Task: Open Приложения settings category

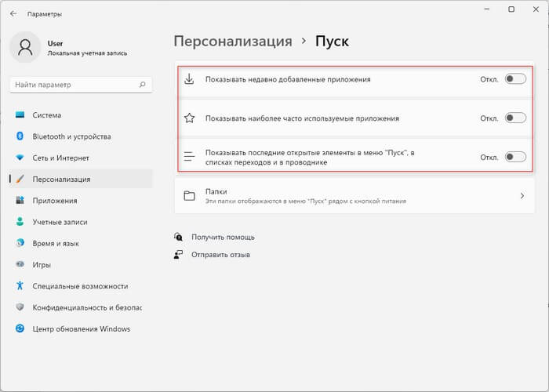Action: tap(82, 200)
